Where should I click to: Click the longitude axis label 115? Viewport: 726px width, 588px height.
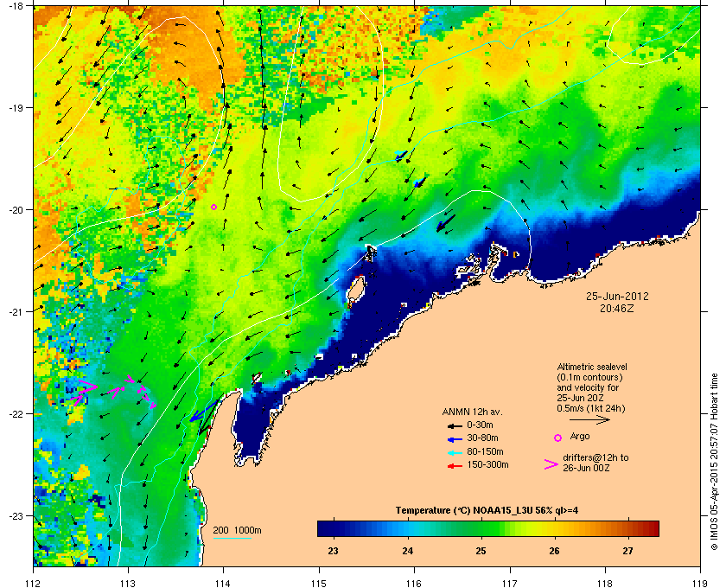coord(319,583)
